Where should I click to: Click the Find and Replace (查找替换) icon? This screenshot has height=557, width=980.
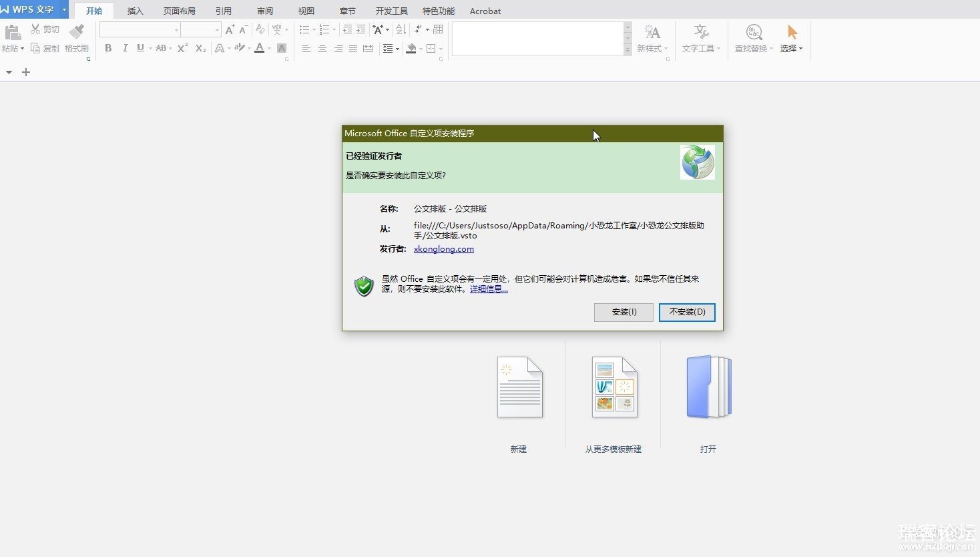click(x=754, y=32)
